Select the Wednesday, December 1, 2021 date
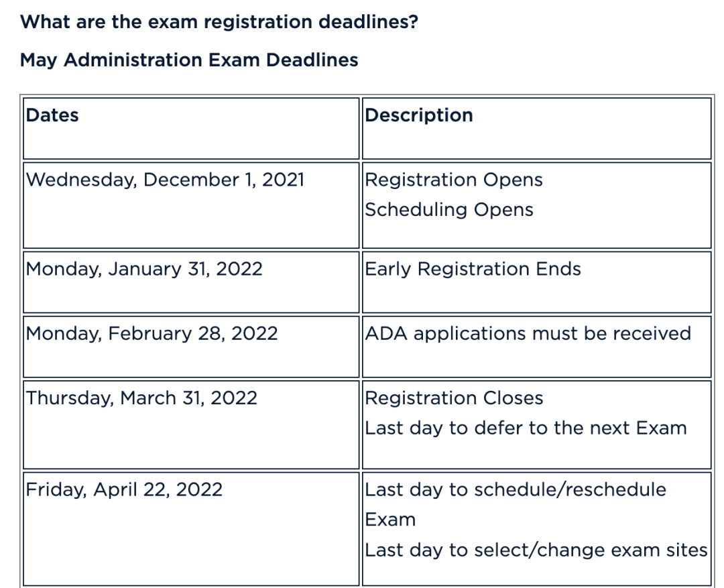Viewport: 724px width, 588px height. coord(165,180)
